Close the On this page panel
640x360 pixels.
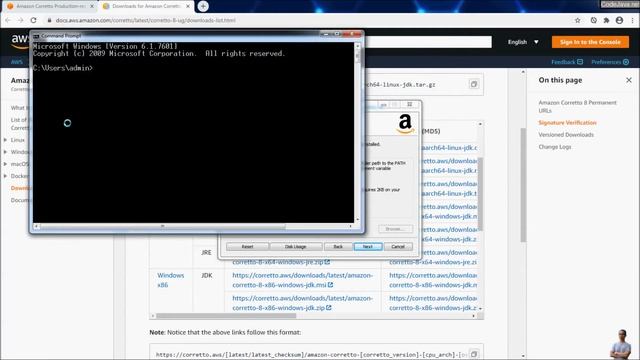[629, 80]
